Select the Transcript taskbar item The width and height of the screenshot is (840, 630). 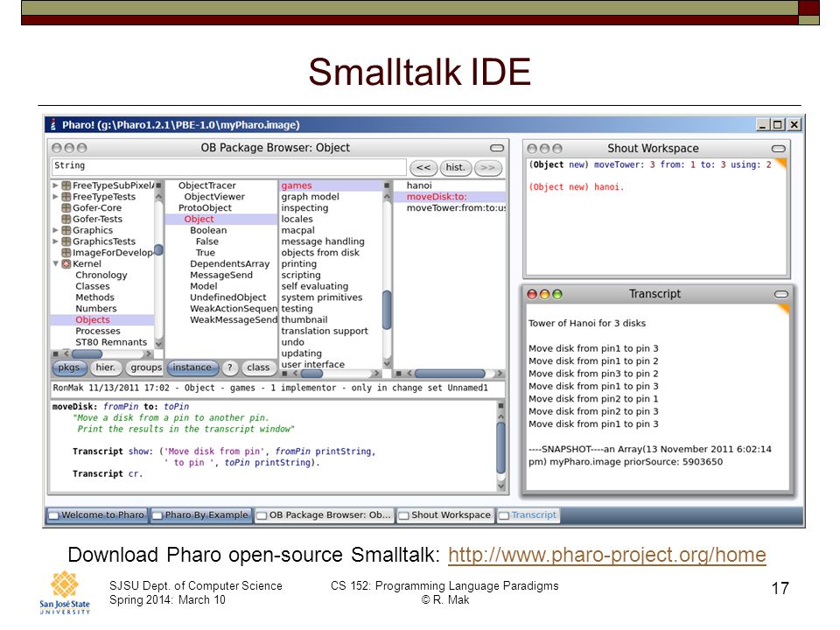(528, 515)
